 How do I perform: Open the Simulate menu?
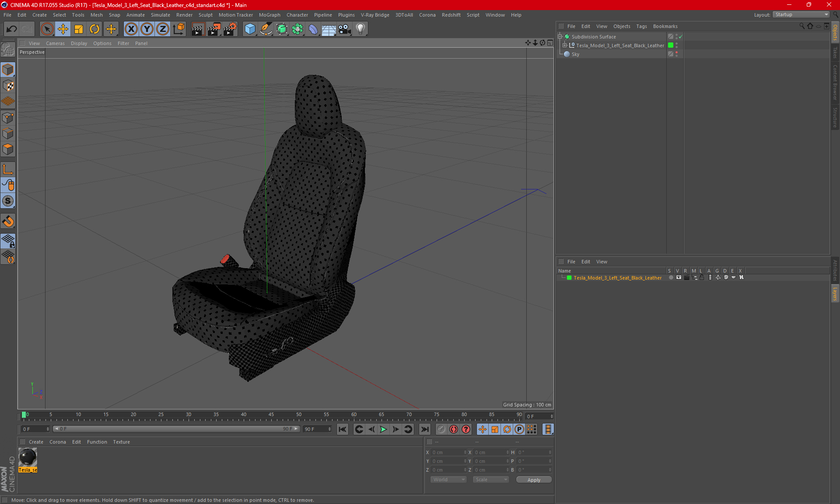click(x=161, y=15)
